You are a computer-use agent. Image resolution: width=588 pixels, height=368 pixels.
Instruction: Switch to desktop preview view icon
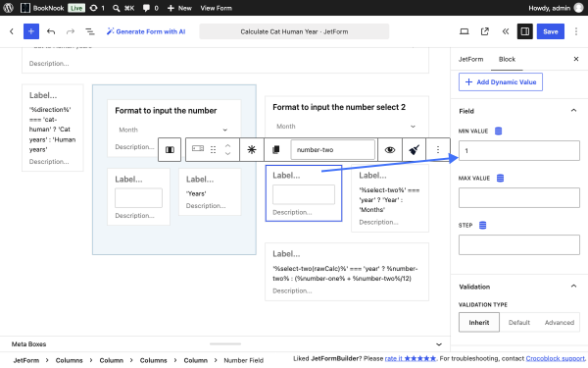pos(465,31)
